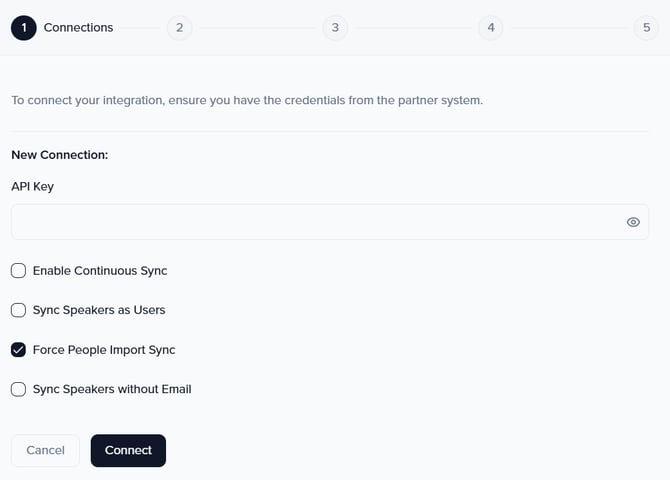This screenshot has width=670, height=480.
Task: Click the 'Enable Continuous Sync' label text
Action: [x=100, y=270]
